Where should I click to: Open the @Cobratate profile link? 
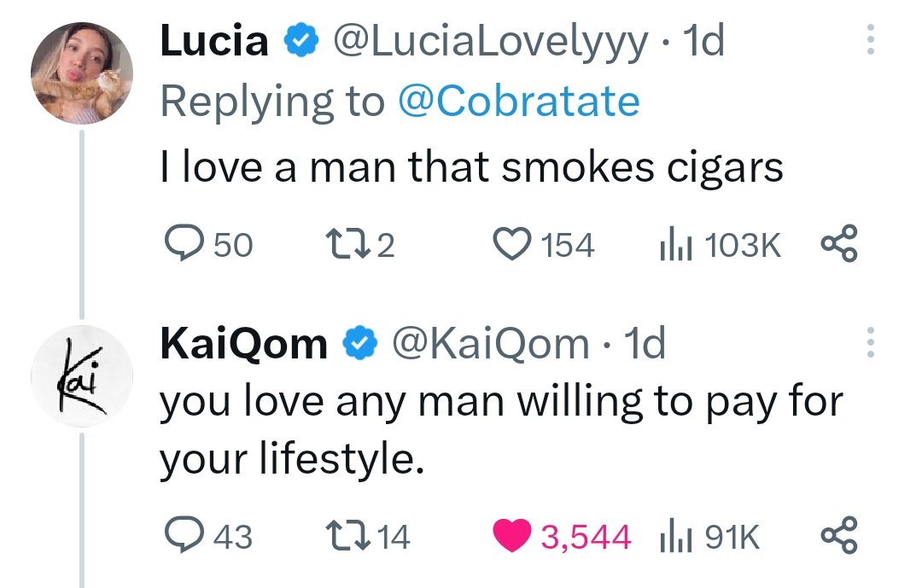pos(519,102)
